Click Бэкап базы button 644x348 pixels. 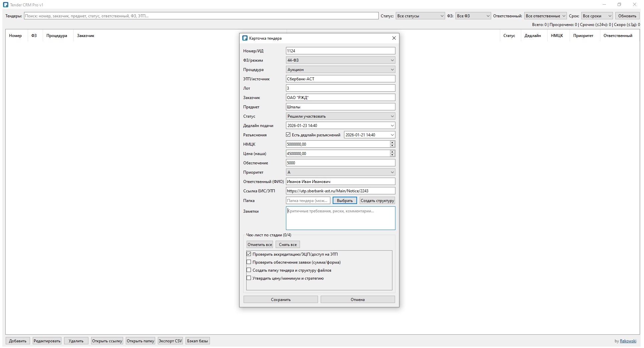pyautogui.click(x=198, y=341)
